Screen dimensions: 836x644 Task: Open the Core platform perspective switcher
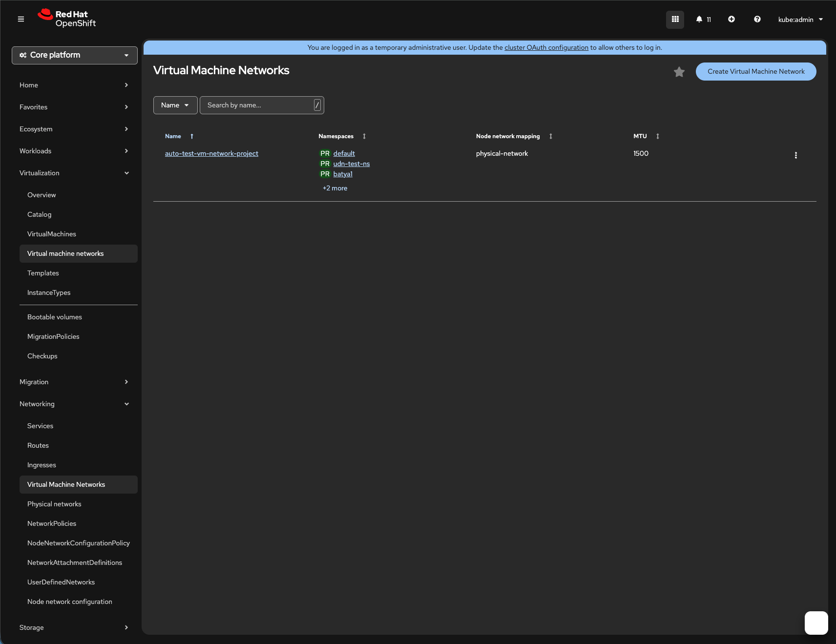(75, 55)
